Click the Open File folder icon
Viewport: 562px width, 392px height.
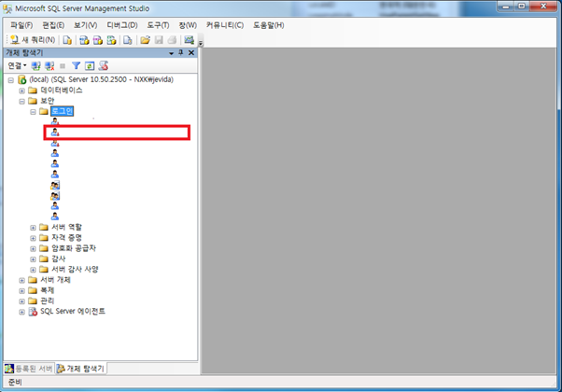tap(145, 40)
